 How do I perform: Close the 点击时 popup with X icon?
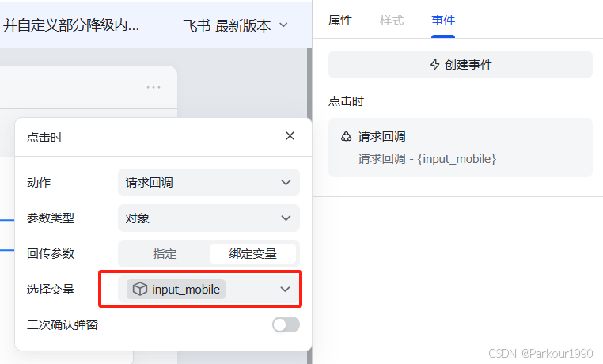[x=290, y=135]
